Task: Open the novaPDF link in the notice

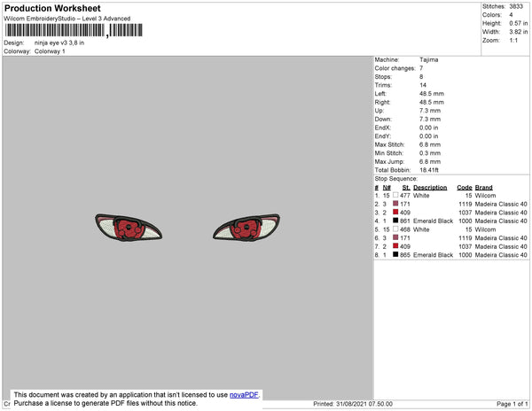Action: pos(244,395)
